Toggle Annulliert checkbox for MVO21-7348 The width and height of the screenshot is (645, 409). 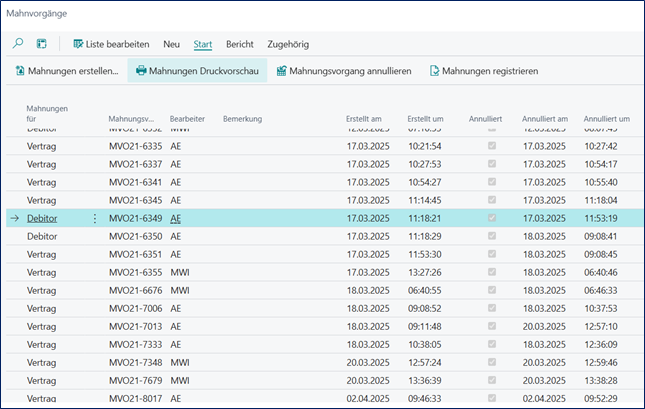(492, 362)
